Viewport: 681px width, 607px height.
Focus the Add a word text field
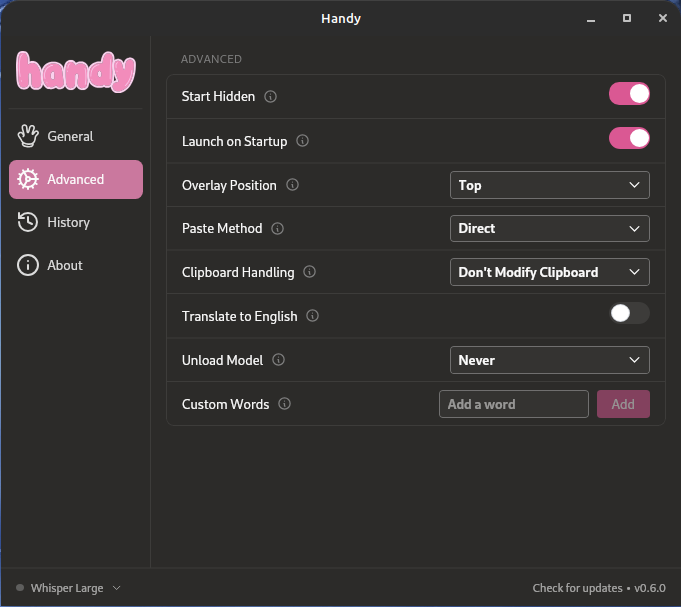pos(513,404)
